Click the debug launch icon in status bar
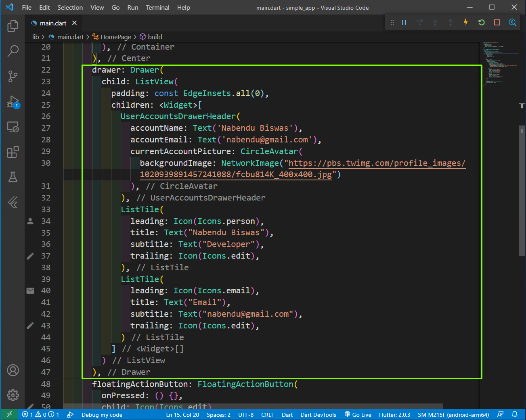 pyautogui.click(x=70, y=414)
